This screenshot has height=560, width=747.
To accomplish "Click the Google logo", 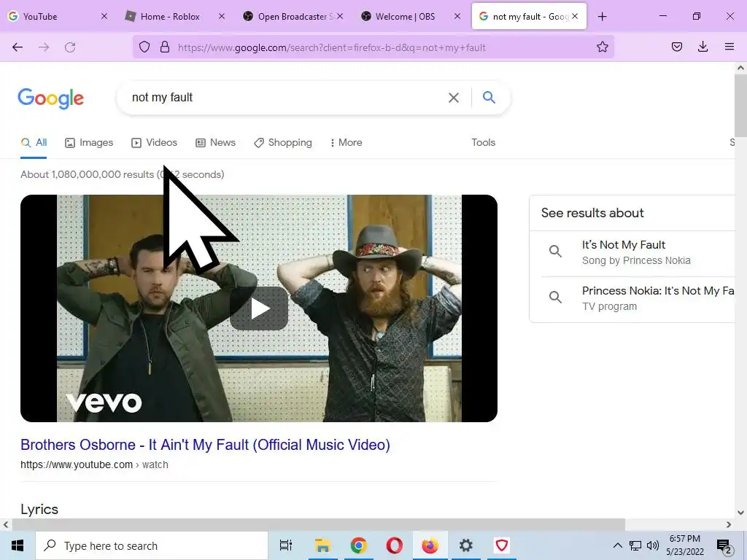I will click(51, 98).
